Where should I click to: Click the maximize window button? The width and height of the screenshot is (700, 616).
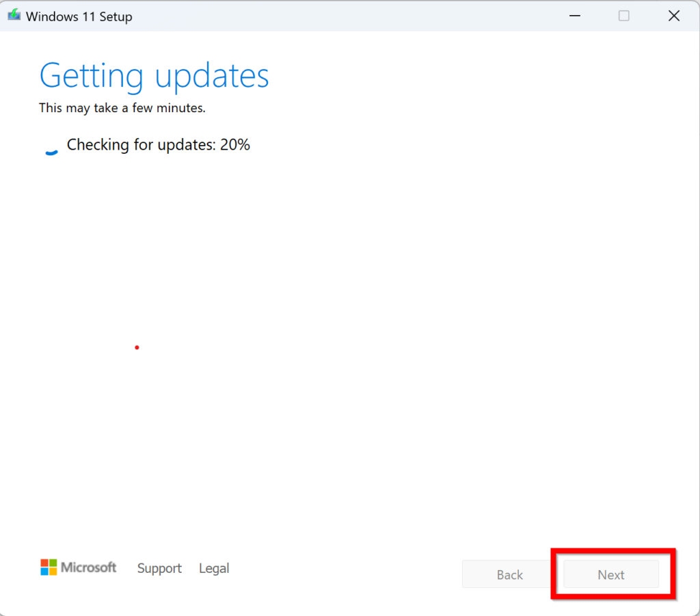tap(623, 16)
